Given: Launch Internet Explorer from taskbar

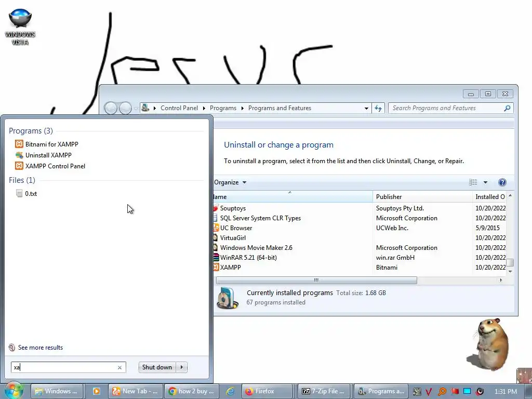Looking at the screenshot, I should point(230,391).
